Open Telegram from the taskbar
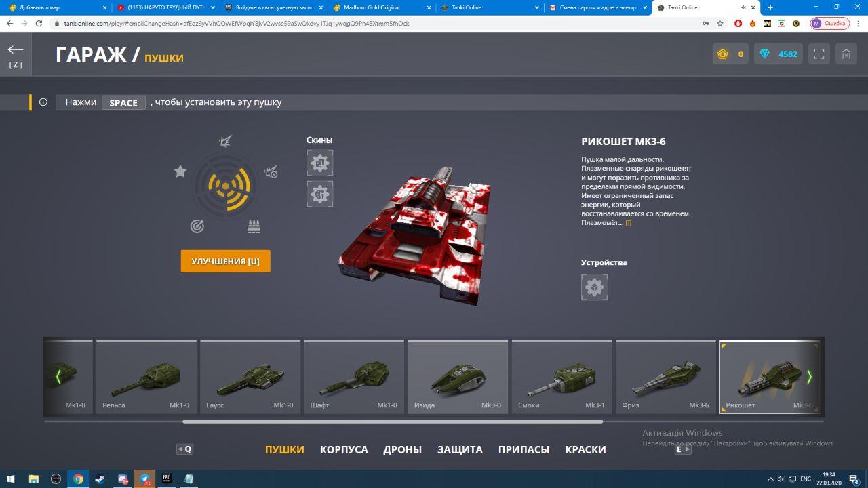868x488 pixels. 144,479
